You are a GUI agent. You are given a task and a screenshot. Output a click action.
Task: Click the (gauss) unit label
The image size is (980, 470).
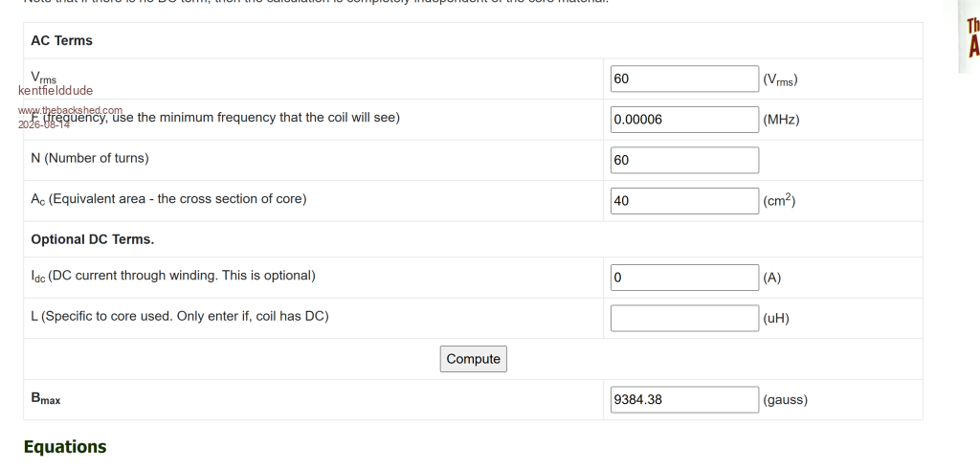785,399
